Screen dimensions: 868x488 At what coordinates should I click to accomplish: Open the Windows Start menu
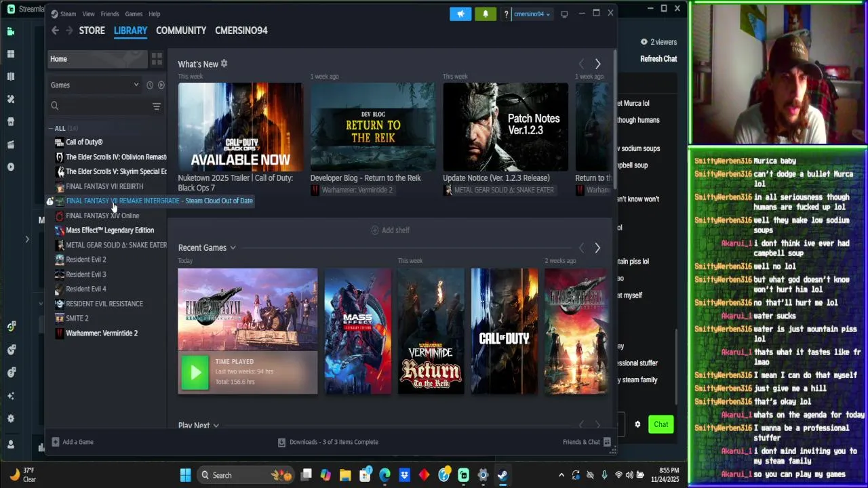[185, 475]
